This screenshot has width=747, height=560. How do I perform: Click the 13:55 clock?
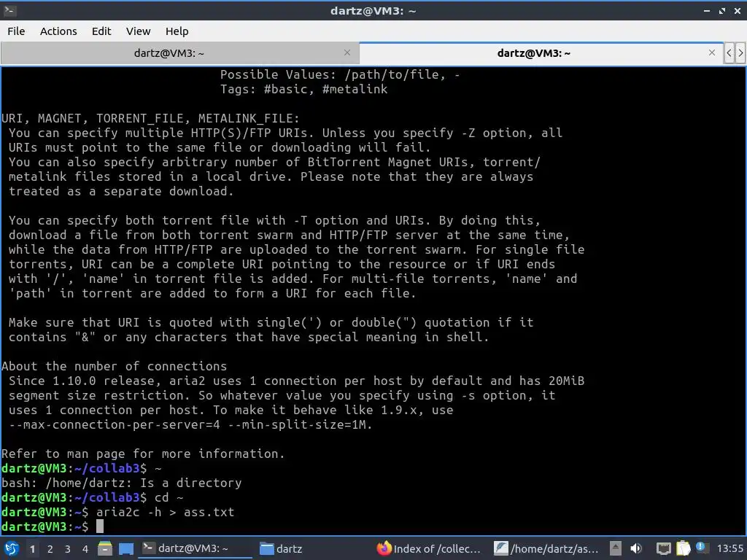click(729, 548)
